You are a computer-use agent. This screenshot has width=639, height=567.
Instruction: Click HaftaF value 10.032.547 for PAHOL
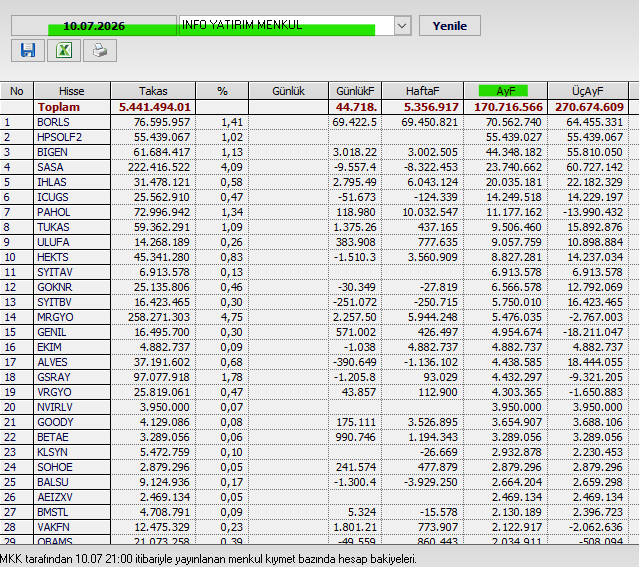(430, 212)
